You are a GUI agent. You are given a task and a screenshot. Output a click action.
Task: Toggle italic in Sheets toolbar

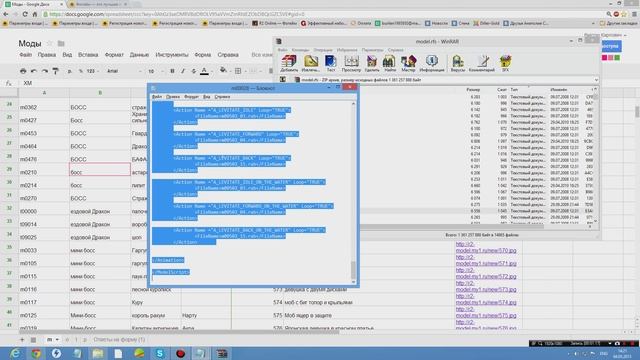[182, 71]
